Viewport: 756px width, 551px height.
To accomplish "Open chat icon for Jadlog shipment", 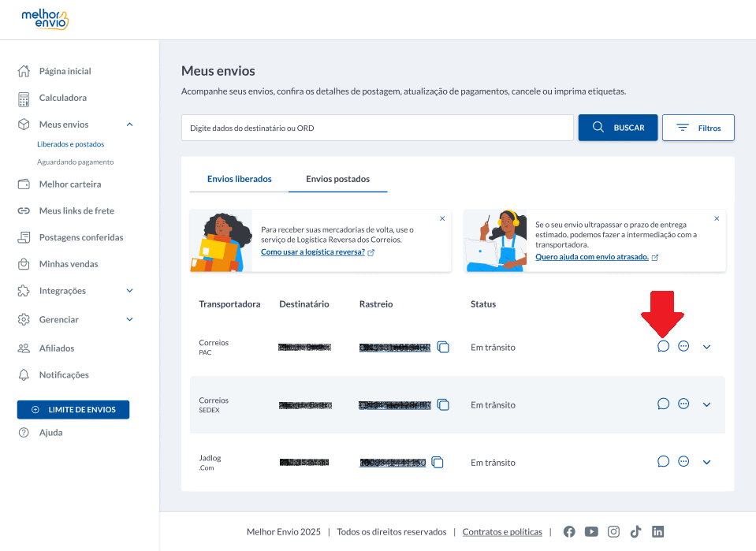I will click(663, 462).
